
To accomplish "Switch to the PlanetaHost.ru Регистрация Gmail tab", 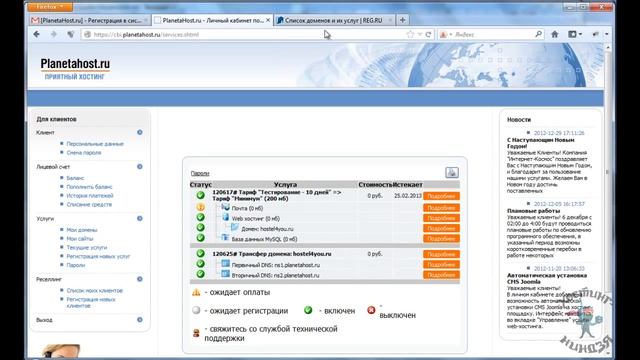I will 89,20.
